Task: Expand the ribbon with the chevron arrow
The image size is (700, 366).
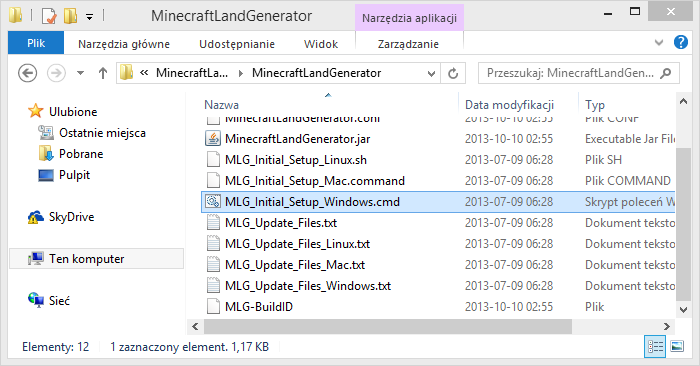Action: [x=659, y=43]
